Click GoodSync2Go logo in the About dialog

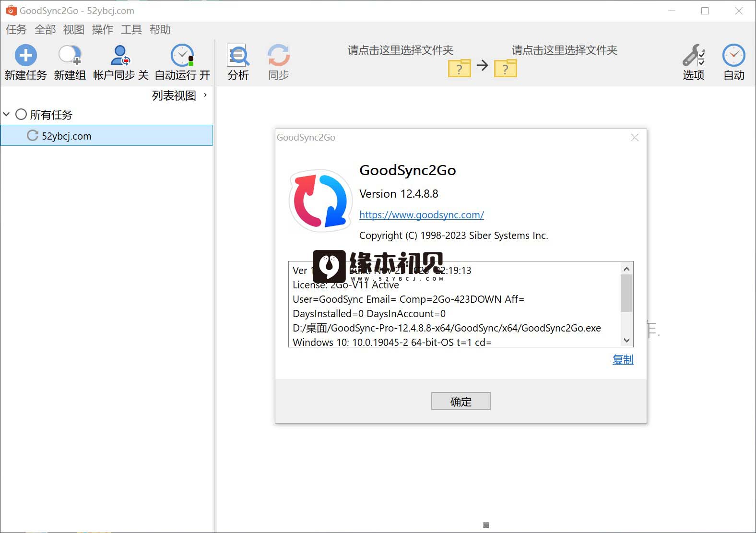[321, 201]
